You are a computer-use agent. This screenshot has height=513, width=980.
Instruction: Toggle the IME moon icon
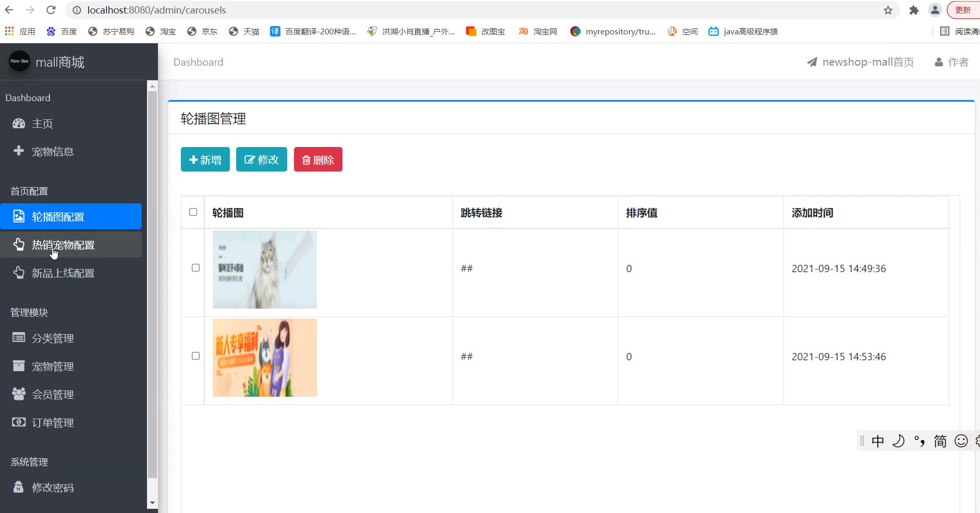[898, 441]
